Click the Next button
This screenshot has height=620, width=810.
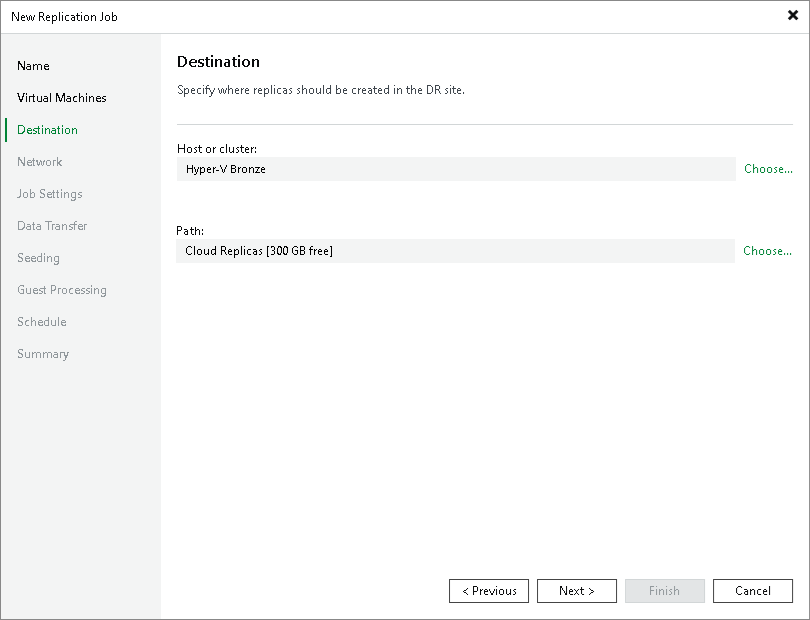coord(577,590)
